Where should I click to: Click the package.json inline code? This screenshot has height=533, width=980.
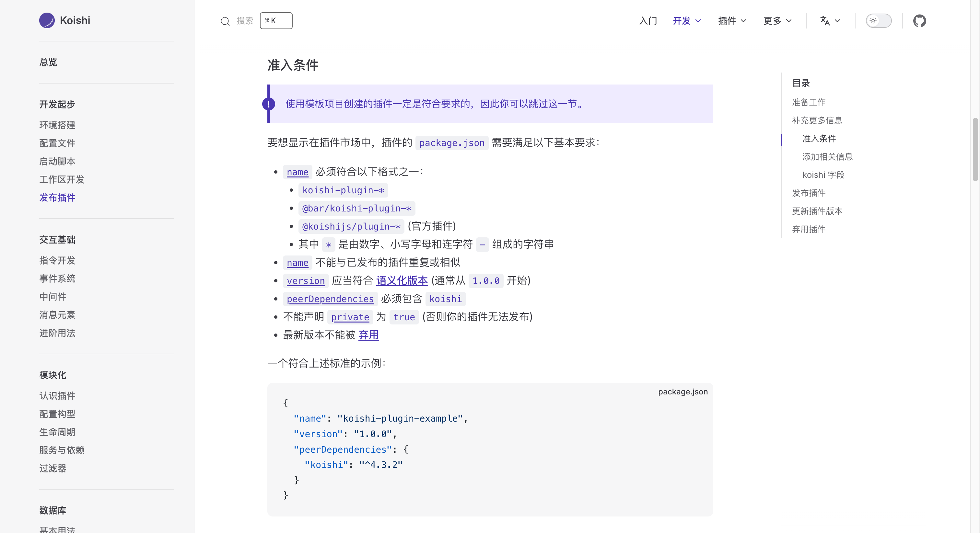(452, 142)
